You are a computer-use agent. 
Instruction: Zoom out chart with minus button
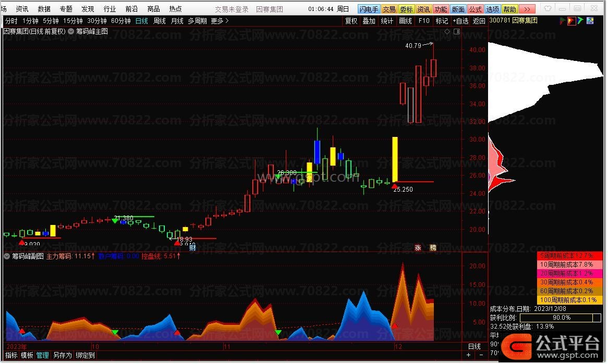click(x=481, y=355)
